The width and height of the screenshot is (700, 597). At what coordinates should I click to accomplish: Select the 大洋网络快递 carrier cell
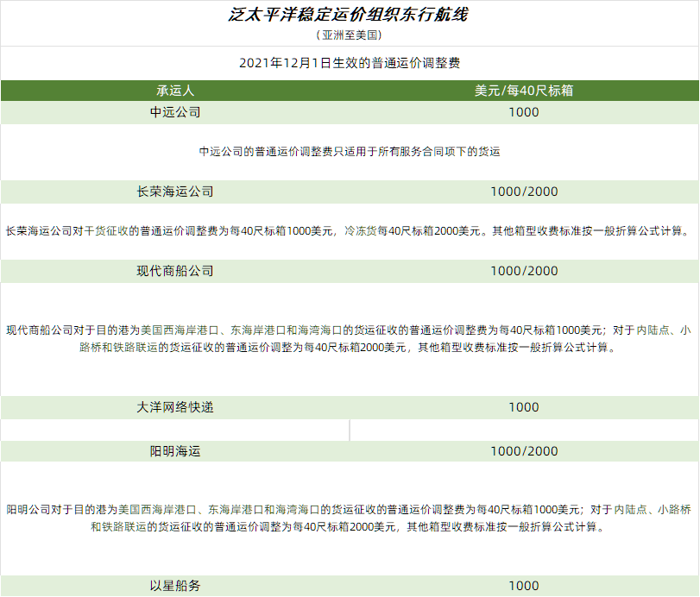pyautogui.click(x=175, y=407)
